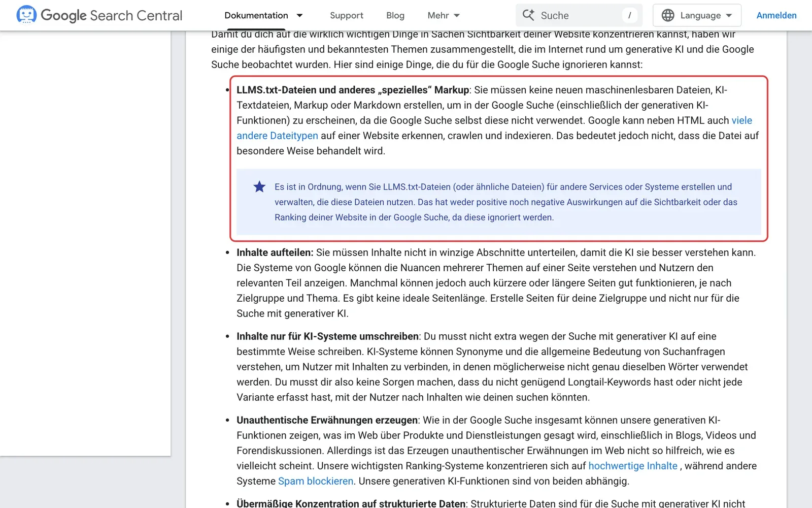Click the sentence starting 'Es gibt keine ideale Seitenlänge'
The width and height of the screenshot is (812, 508).
click(415, 298)
